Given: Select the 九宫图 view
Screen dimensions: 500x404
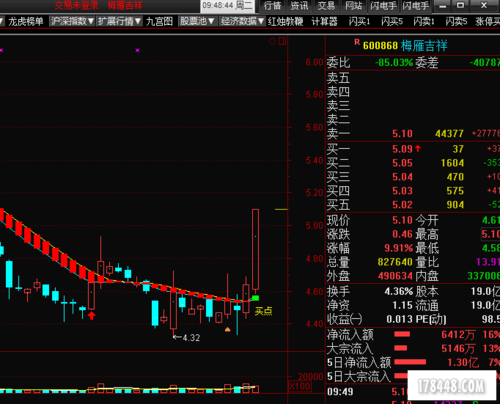Looking at the screenshot, I should pos(159,22).
